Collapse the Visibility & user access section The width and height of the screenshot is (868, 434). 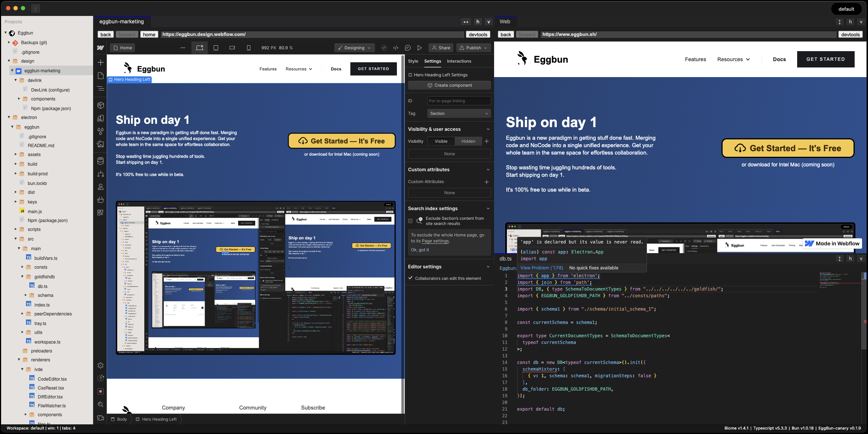tap(488, 129)
